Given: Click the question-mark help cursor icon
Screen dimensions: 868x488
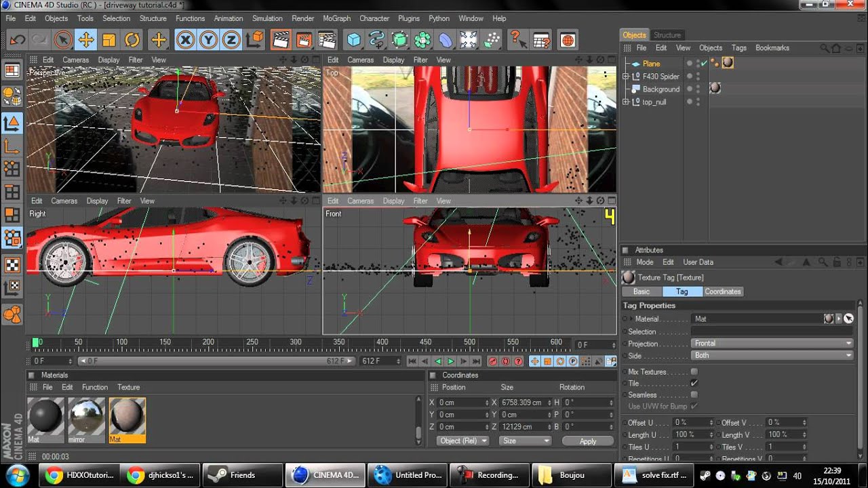Looking at the screenshot, I should [518, 40].
